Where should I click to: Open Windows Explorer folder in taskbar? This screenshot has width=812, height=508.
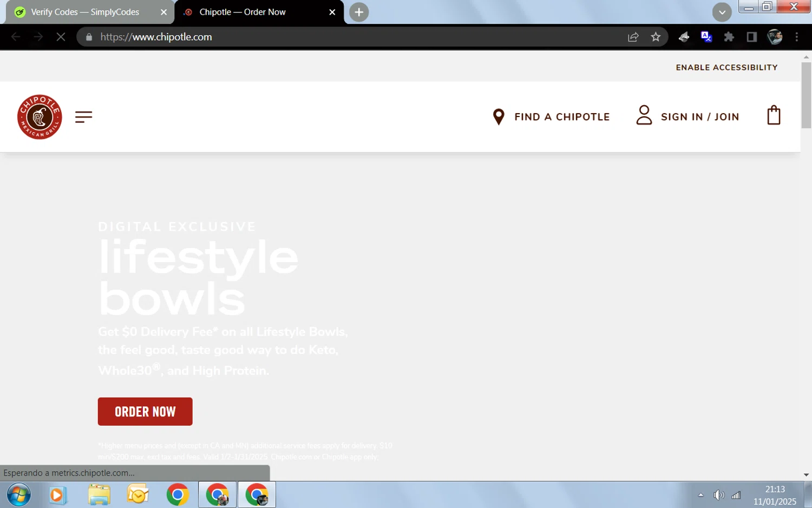[99, 495]
